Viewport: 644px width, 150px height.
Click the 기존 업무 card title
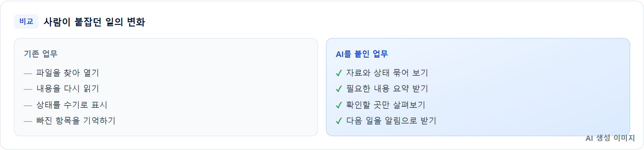point(41,54)
